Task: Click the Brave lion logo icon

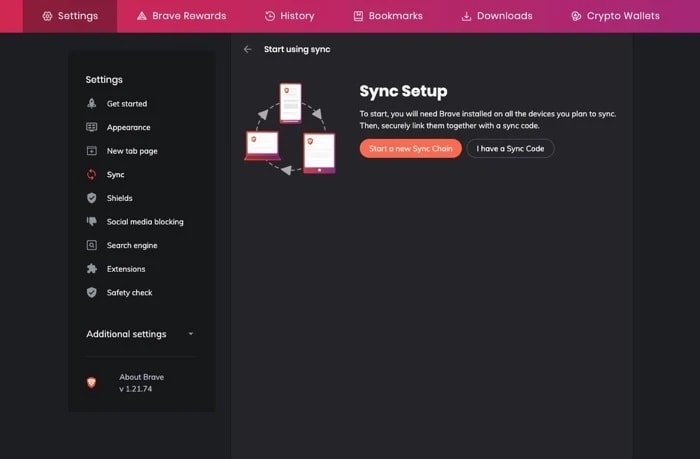Action: [x=92, y=383]
